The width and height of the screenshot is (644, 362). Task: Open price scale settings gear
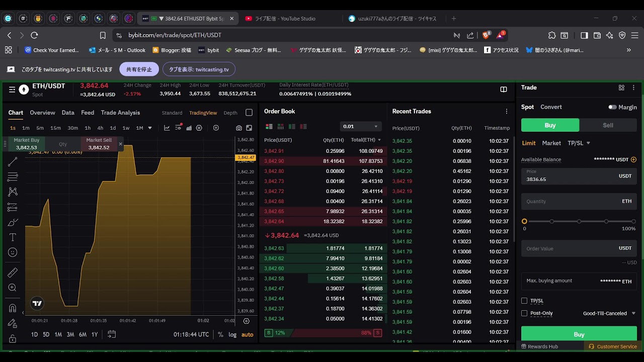pos(246,321)
